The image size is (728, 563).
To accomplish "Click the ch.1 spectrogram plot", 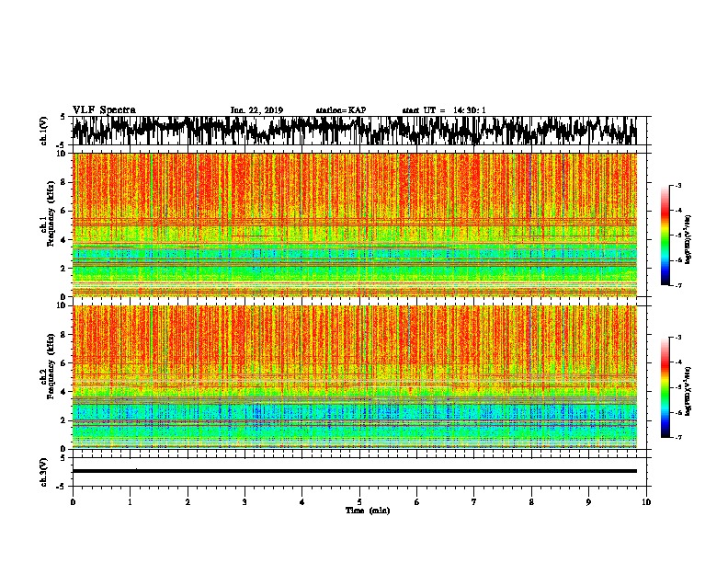I will (x=354, y=224).
